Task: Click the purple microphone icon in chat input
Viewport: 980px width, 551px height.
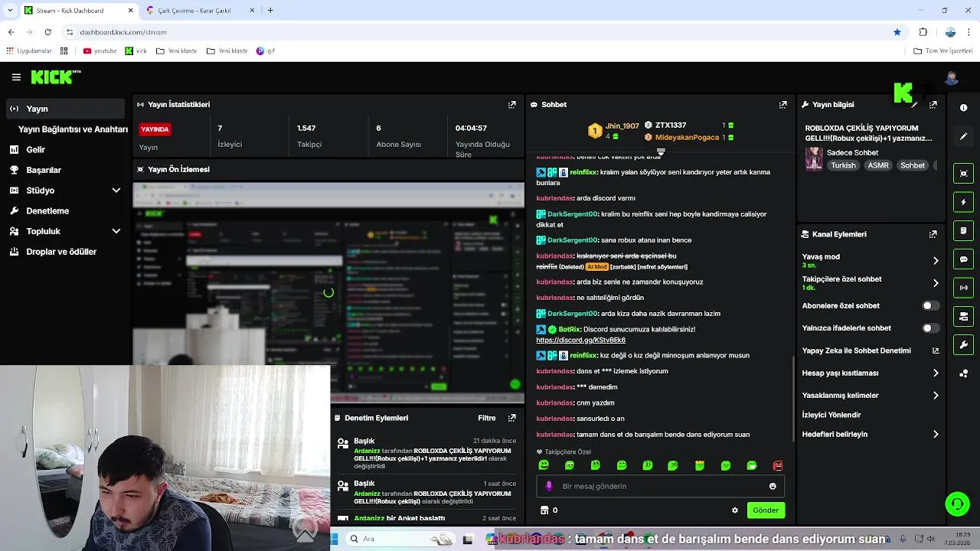Action: pyautogui.click(x=548, y=486)
